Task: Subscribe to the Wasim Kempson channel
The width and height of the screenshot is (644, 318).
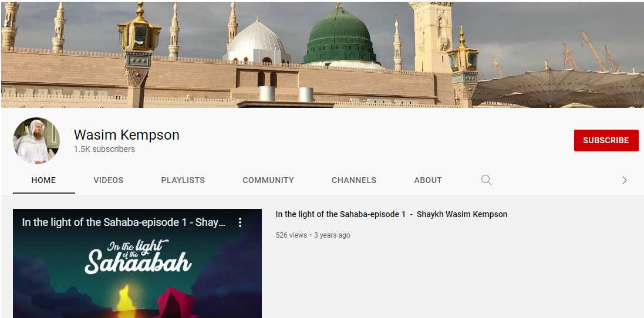Action: pos(606,140)
